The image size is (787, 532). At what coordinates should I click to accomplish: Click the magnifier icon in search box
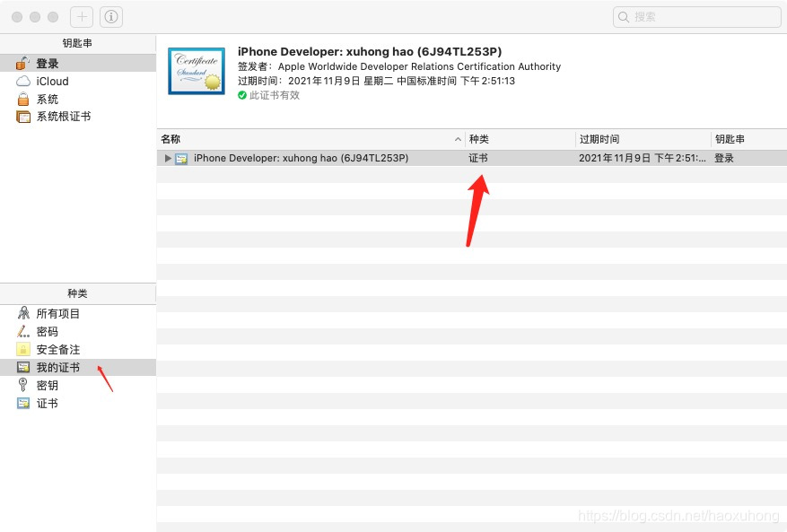624,17
